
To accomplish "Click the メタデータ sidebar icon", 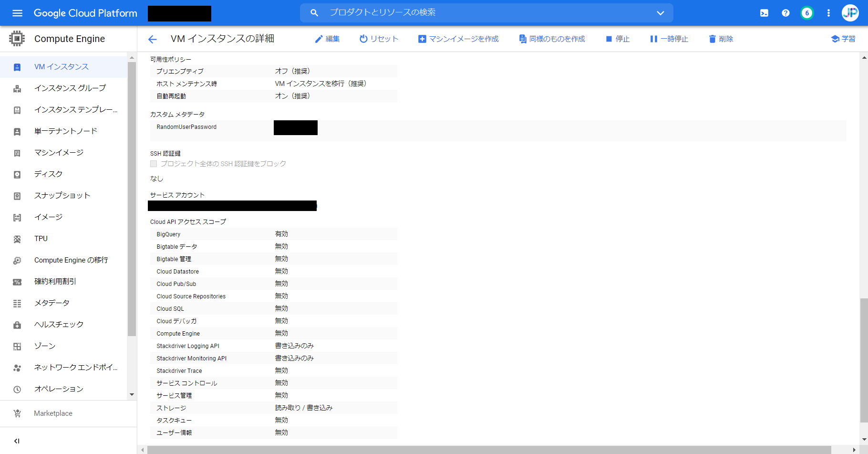I will coord(17,304).
